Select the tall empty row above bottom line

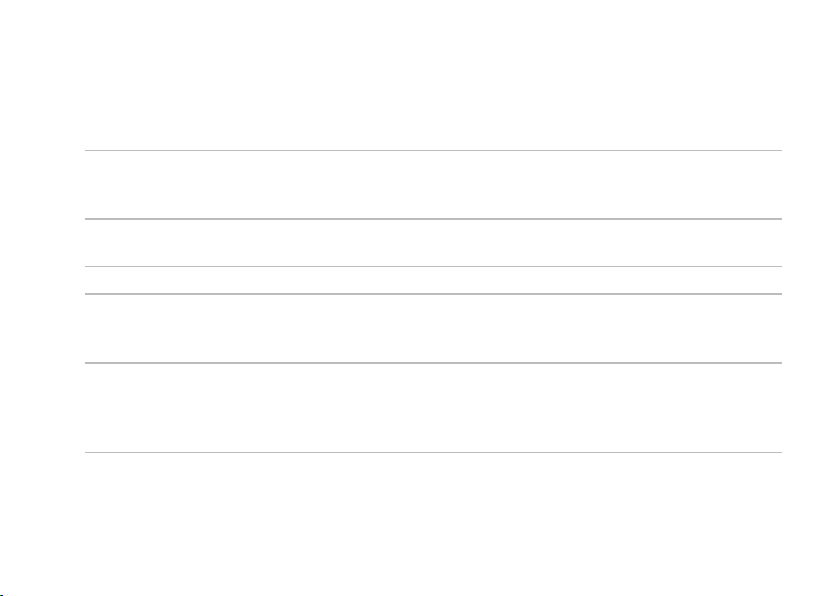433,408
